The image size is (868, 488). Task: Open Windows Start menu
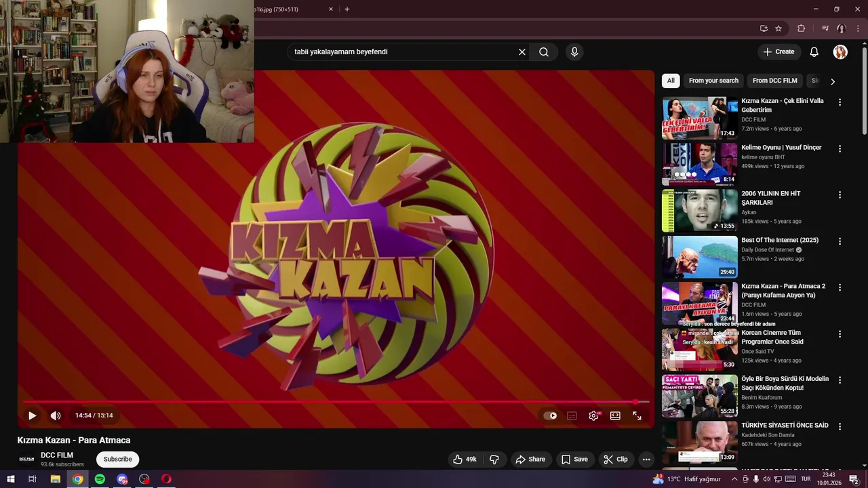click(11, 479)
